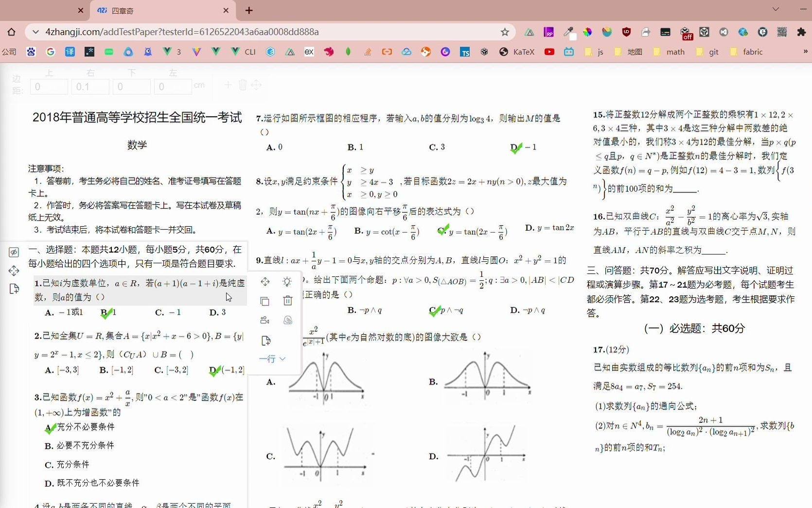This screenshot has width=812, height=508.
Task: Select option D. 既不充分也不必要条件
Action: pyautogui.click(x=92, y=483)
